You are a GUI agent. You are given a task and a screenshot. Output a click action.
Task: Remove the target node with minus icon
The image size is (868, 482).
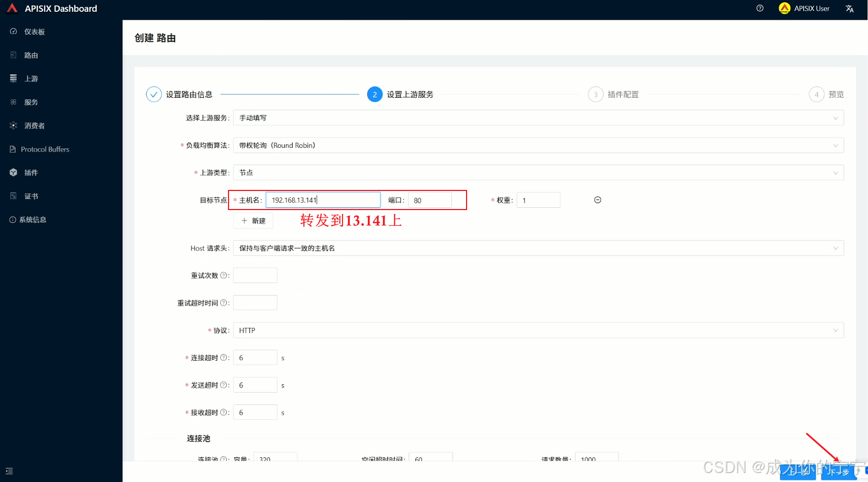point(597,200)
